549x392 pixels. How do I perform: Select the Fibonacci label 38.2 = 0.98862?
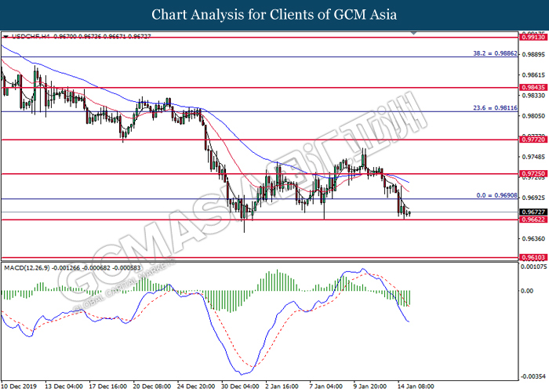coord(495,53)
